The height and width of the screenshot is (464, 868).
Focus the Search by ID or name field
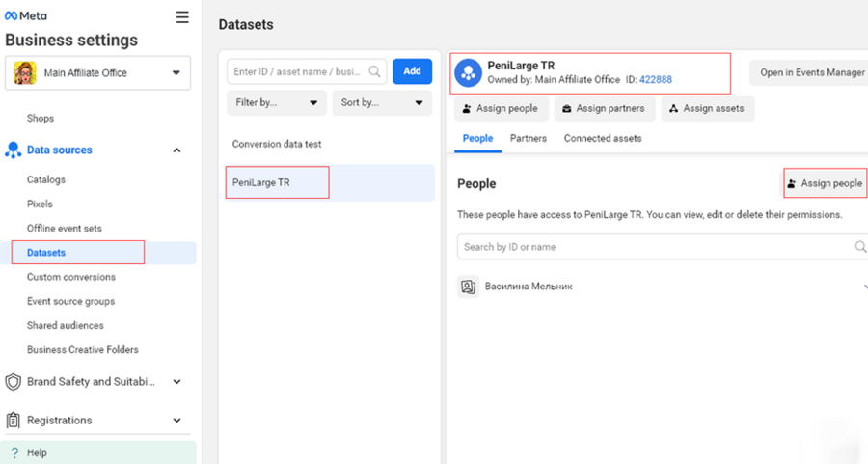click(662, 247)
